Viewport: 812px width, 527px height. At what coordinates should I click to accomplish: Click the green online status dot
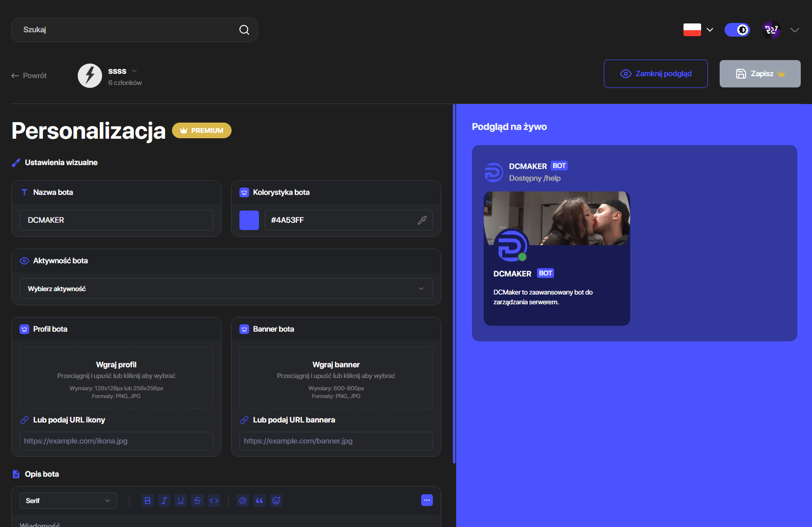[x=522, y=257]
